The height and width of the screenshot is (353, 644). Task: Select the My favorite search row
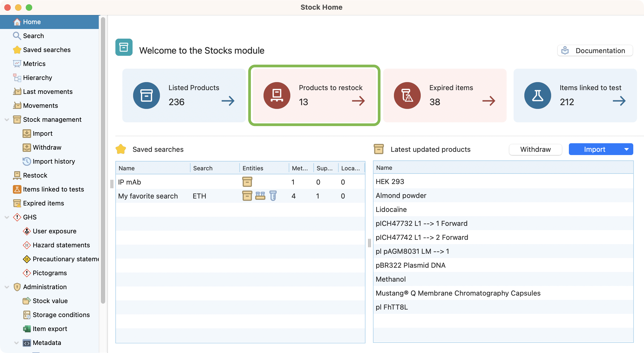(148, 196)
